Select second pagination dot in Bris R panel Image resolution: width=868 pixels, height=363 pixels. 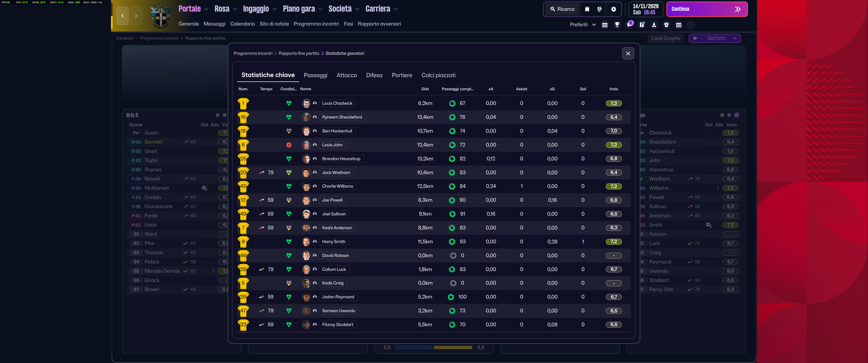(x=224, y=115)
